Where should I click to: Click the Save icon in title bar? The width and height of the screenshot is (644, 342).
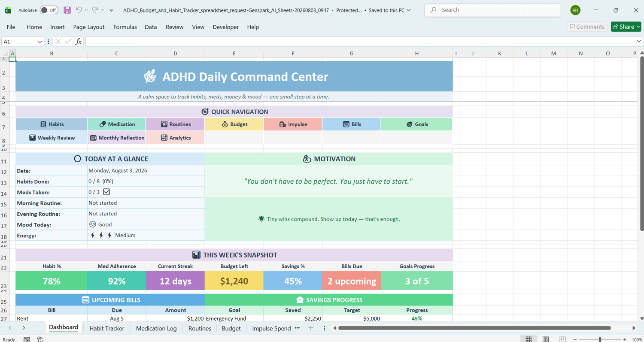pyautogui.click(x=67, y=10)
